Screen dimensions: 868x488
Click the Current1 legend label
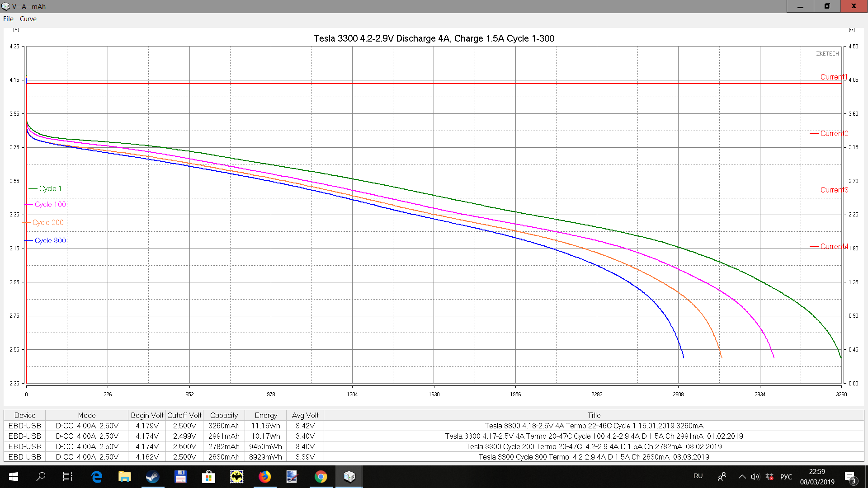833,77
